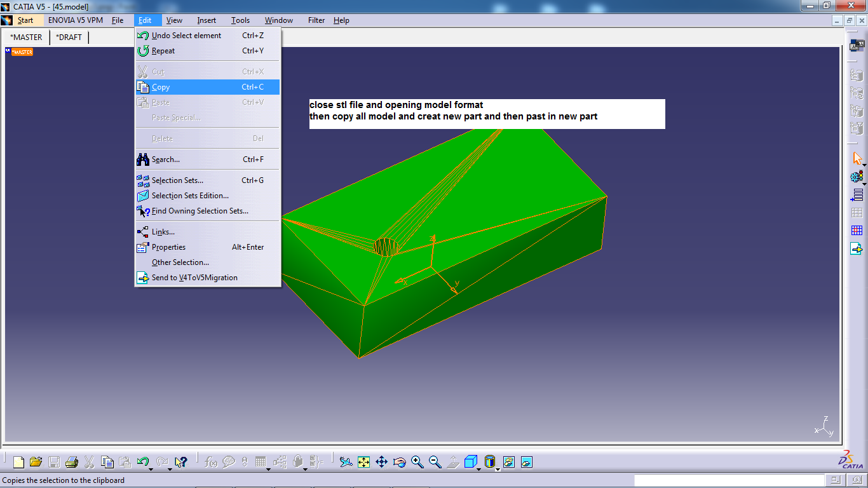Expand the Shading render style flyout arrow
The image size is (868, 488).
click(498, 470)
